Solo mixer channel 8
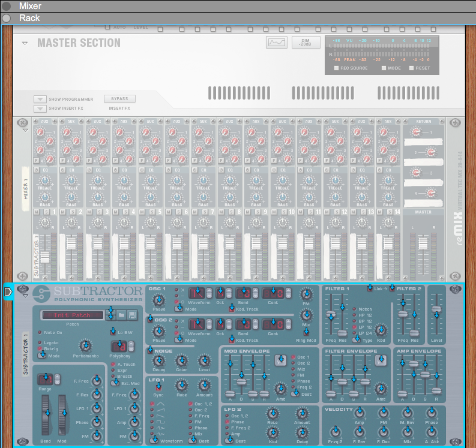 coord(231,212)
